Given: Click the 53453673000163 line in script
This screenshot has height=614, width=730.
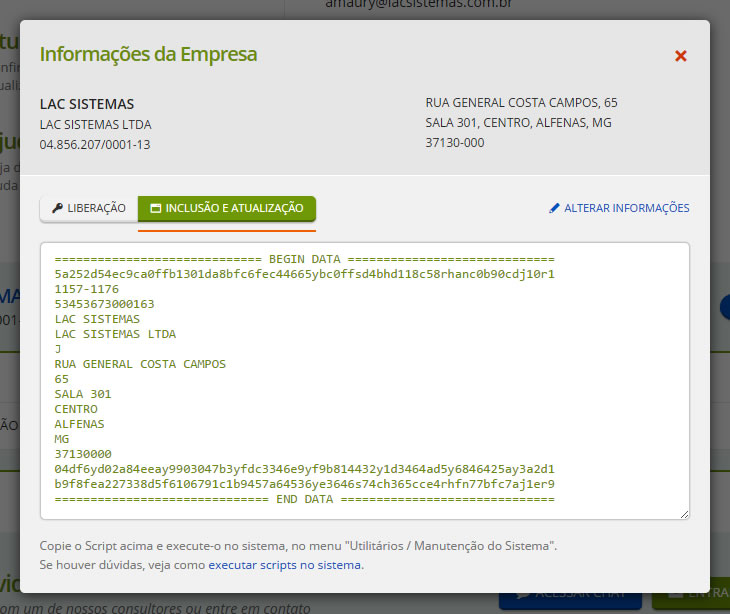Looking at the screenshot, I should tap(104, 304).
